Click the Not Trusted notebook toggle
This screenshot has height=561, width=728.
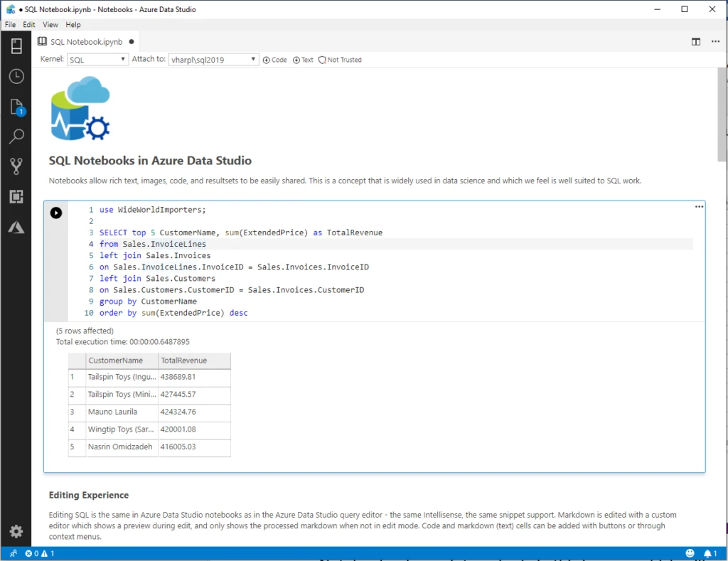340,60
